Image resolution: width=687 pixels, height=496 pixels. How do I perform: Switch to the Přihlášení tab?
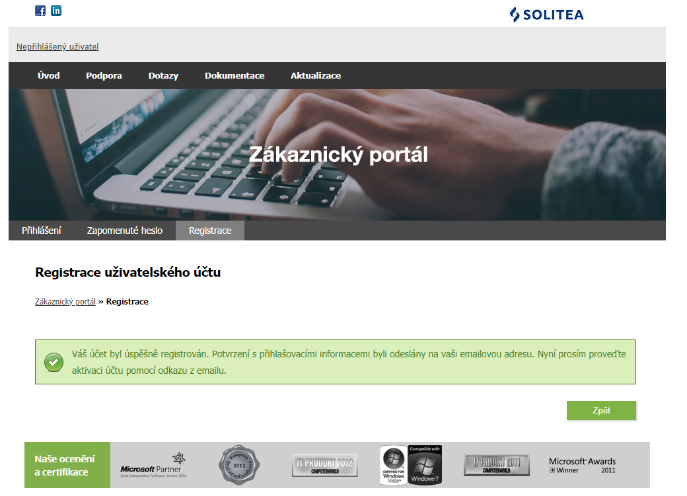pos(42,230)
